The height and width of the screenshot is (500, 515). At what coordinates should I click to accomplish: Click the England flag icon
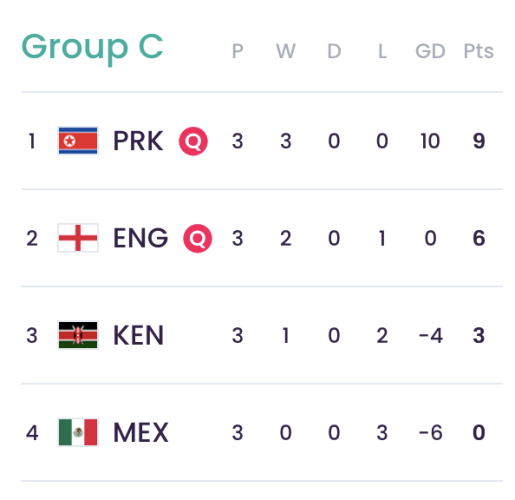coord(78,238)
